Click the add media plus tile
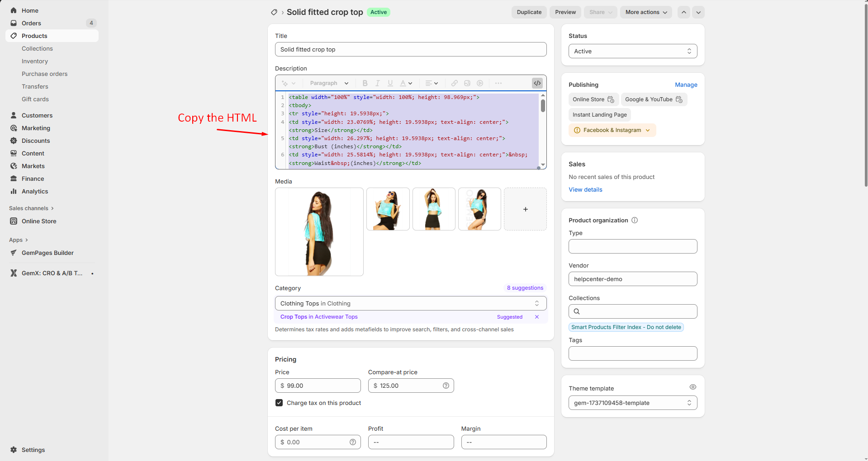 [x=525, y=209]
